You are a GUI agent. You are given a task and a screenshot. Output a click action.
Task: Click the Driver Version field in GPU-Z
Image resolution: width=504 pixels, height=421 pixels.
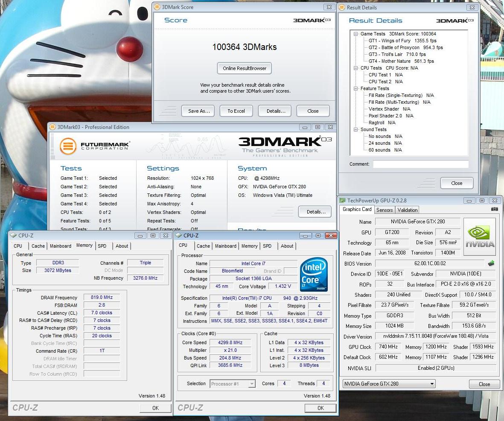click(x=435, y=336)
